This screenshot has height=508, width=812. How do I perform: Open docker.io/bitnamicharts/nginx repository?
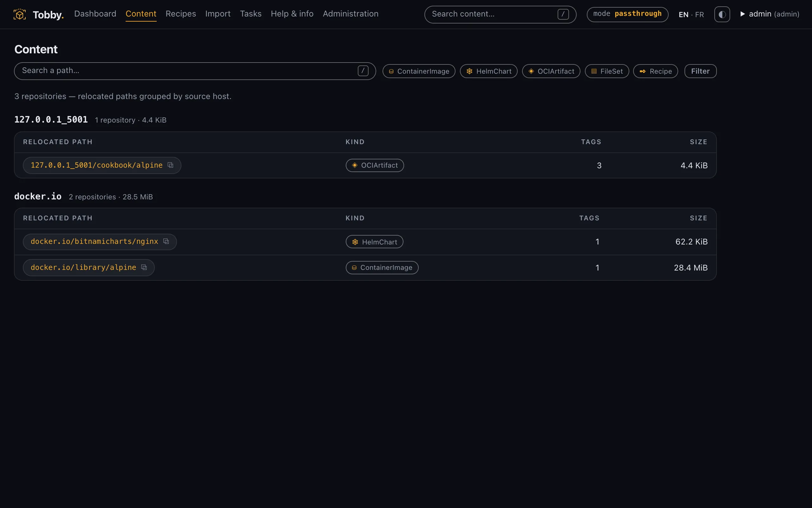94,242
